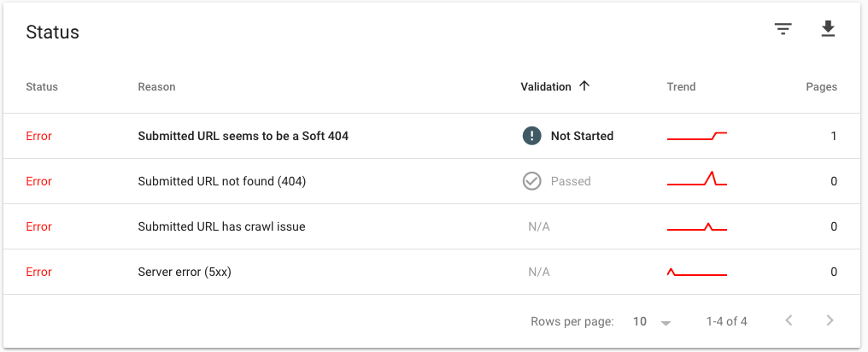The width and height of the screenshot is (868, 352).
Task: Open Submitted URL not found (404) row
Action: pyautogui.click(x=221, y=181)
